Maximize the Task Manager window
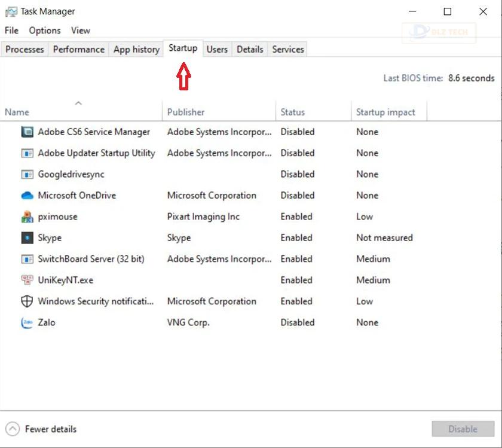502x448 pixels. [x=448, y=11]
